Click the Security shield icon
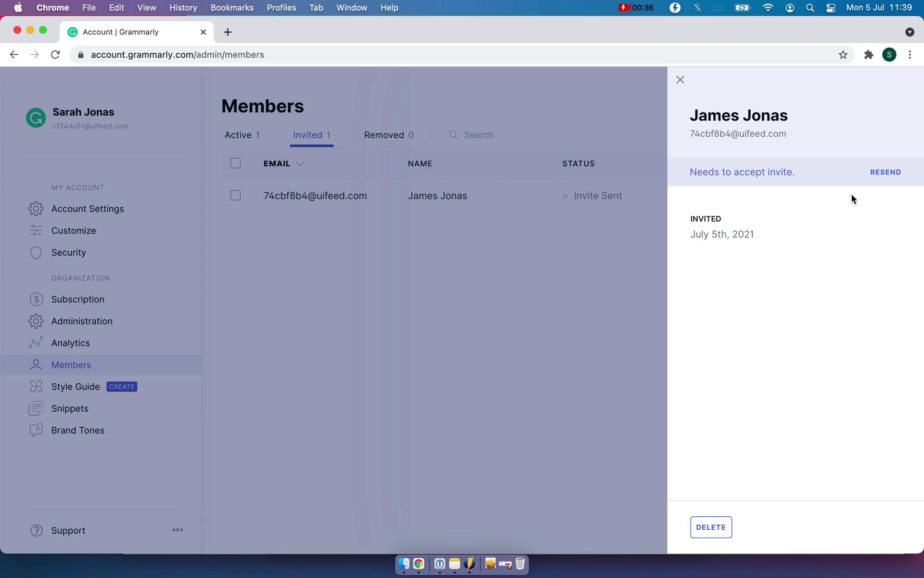Viewport: 924px width, 578px height. (x=36, y=252)
